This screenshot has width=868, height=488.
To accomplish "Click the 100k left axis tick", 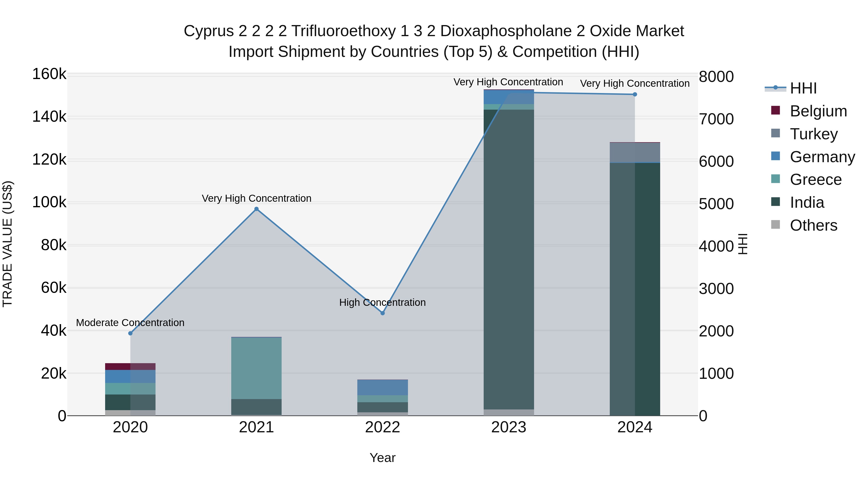I will tap(49, 202).
